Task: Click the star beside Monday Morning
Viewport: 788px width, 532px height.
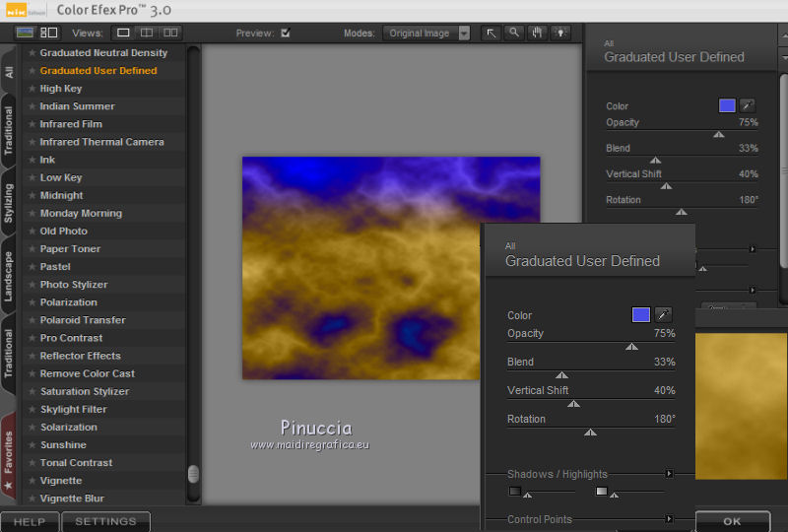Action: point(32,213)
